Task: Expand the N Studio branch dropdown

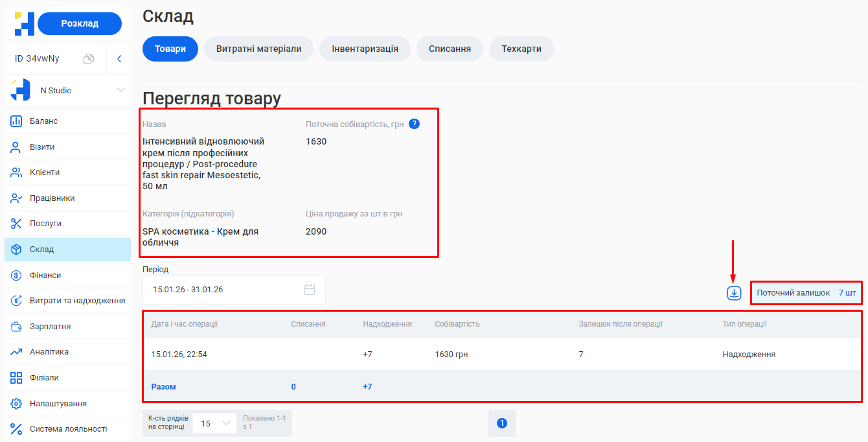Action: pos(120,90)
